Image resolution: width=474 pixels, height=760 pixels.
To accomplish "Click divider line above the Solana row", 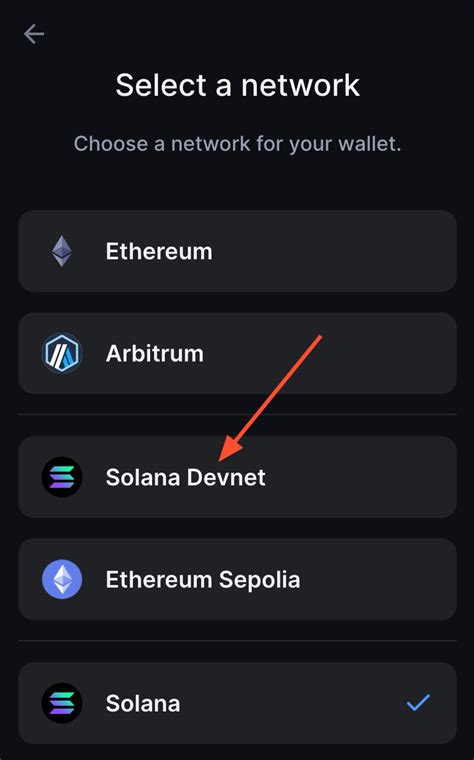I will [237, 640].
